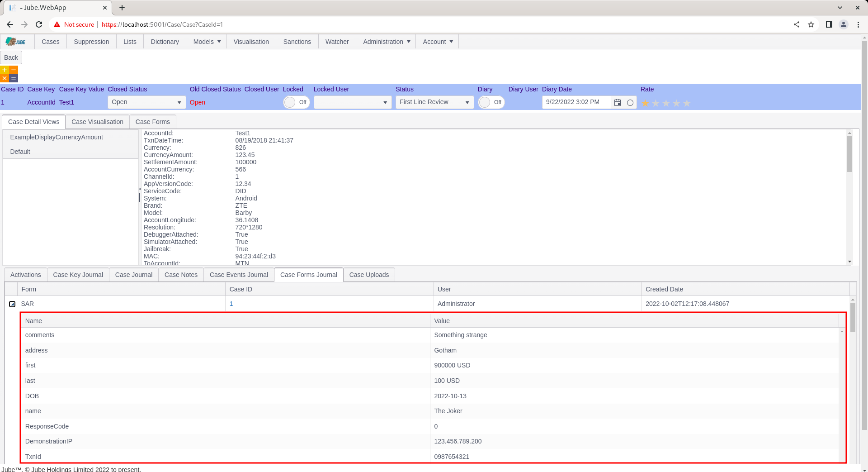Switch to Case Uploads tab
The image size is (868, 472).
point(369,275)
